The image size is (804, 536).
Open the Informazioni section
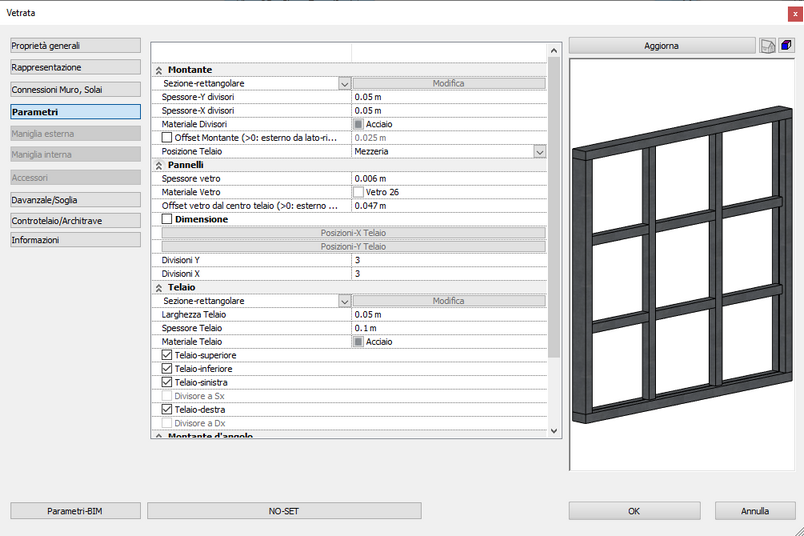[x=75, y=240]
